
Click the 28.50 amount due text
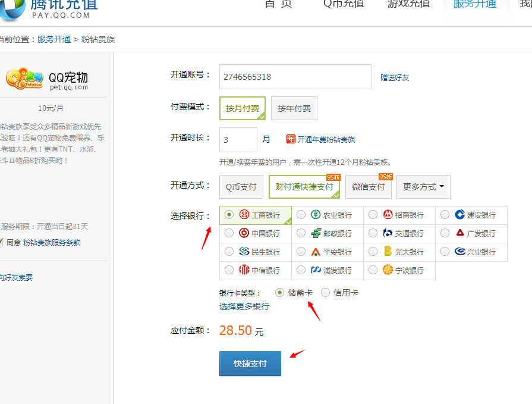tap(235, 330)
